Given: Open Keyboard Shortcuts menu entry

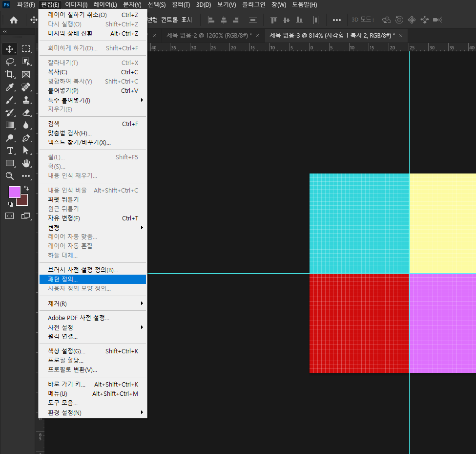Looking at the screenshot, I should tap(93, 384).
